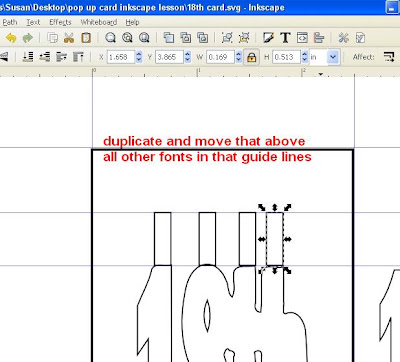Screen dimensions: 400x362
Task: Open the units dropdown showing in
Action: pos(324,57)
